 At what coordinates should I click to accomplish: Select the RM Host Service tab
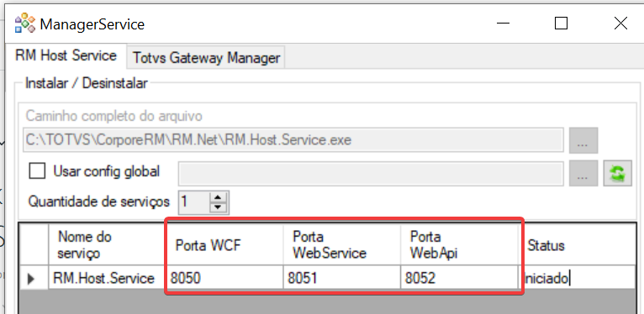[x=66, y=55]
